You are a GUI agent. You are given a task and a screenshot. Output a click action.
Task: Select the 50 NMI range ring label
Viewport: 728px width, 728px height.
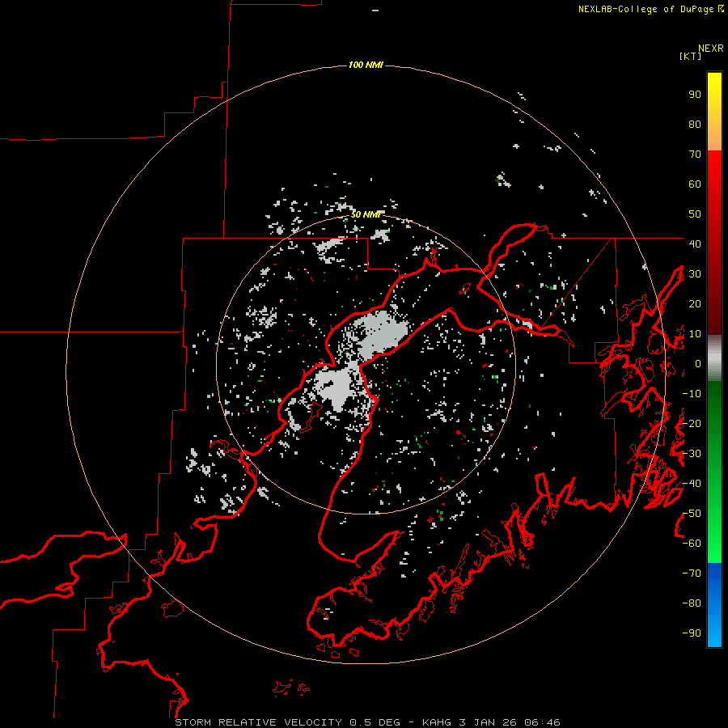366,214
